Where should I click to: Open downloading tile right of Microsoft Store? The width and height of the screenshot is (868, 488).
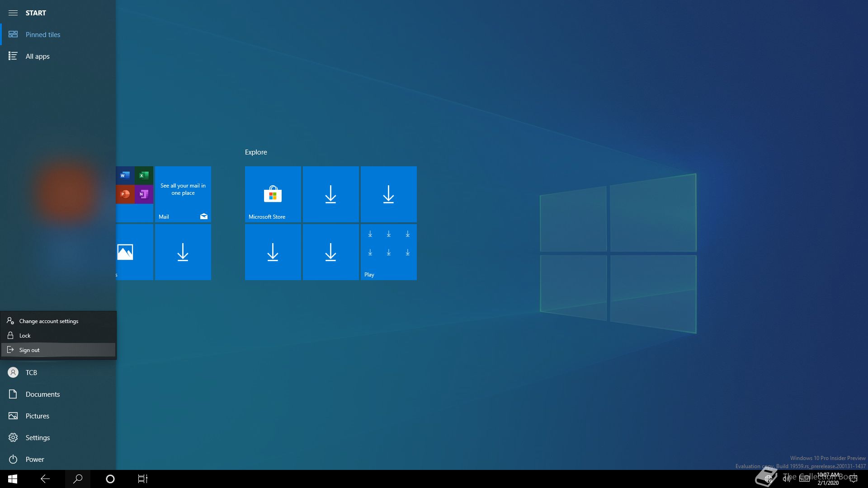(x=331, y=194)
